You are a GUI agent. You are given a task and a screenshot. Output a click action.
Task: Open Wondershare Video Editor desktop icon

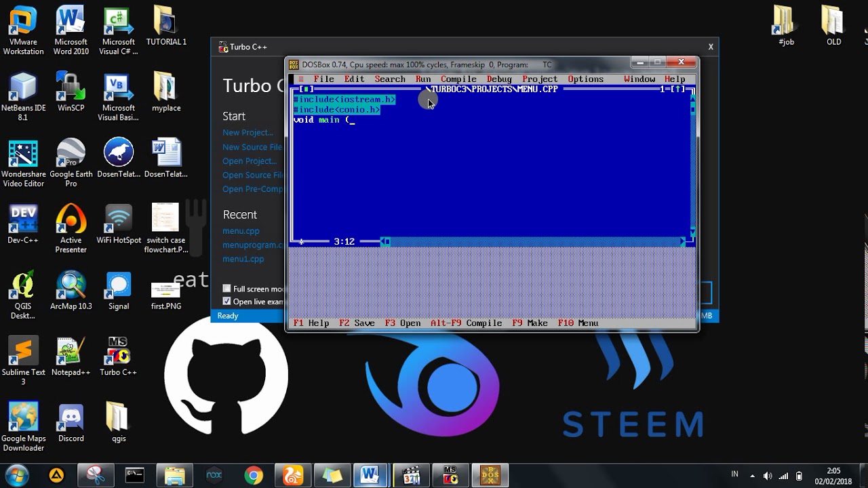[23, 163]
